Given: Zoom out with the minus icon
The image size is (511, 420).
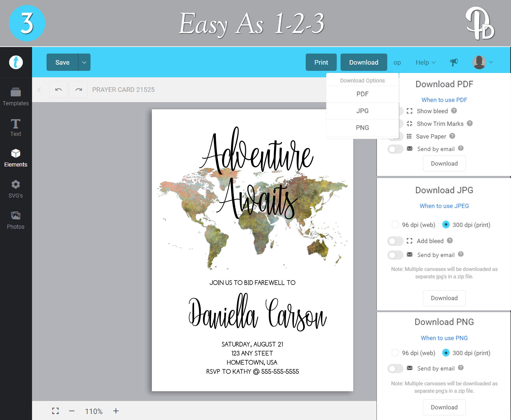Looking at the screenshot, I should click(x=72, y=411).
